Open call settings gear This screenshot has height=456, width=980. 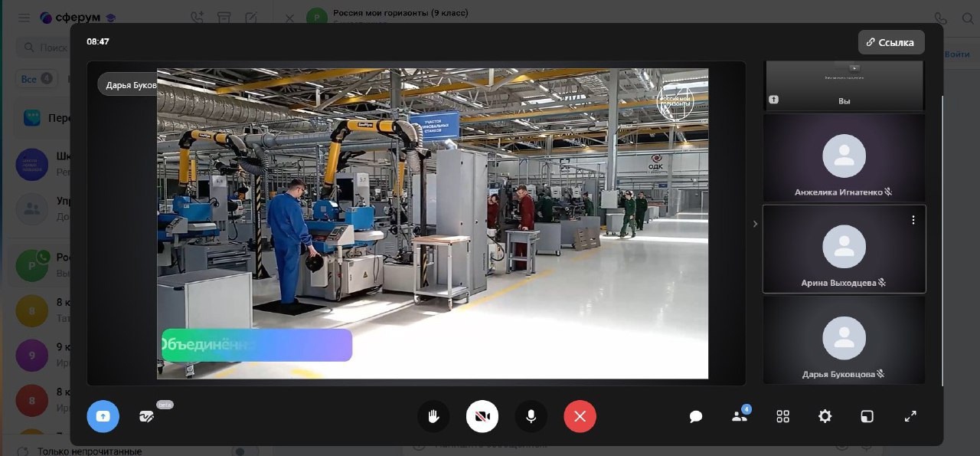tap(825, 416)
